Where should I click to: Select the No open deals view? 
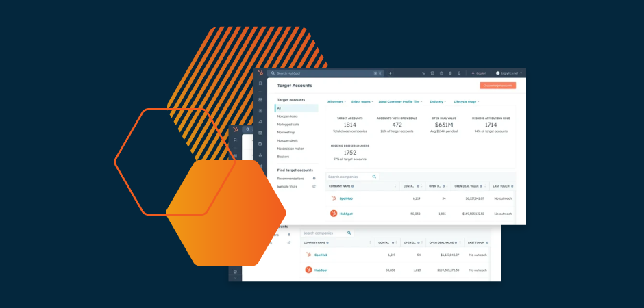(x=288, y=141)
